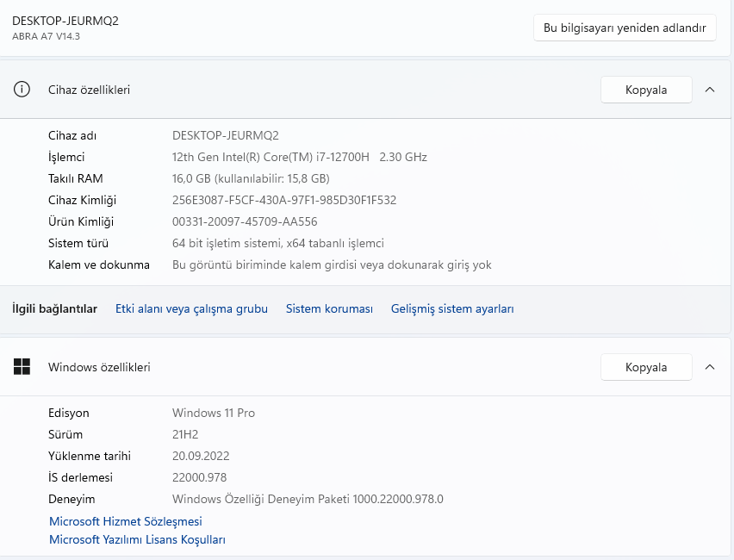This screenshot has height=560, width=734.
Task: Click the Sistem türü label
Action: click(78, 243)
